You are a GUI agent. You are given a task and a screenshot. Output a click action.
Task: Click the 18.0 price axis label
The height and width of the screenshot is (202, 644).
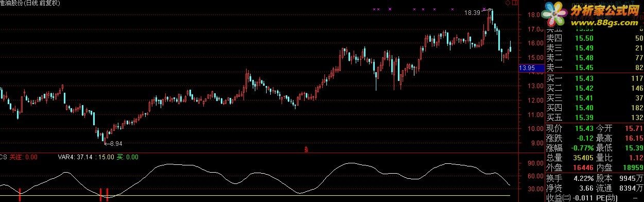tap(533, 14)
